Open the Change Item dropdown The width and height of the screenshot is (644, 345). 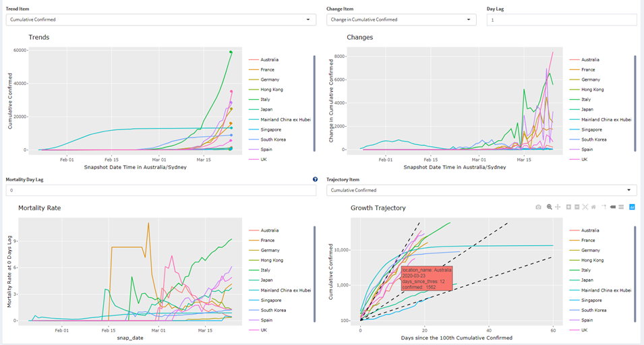[403, 20]
